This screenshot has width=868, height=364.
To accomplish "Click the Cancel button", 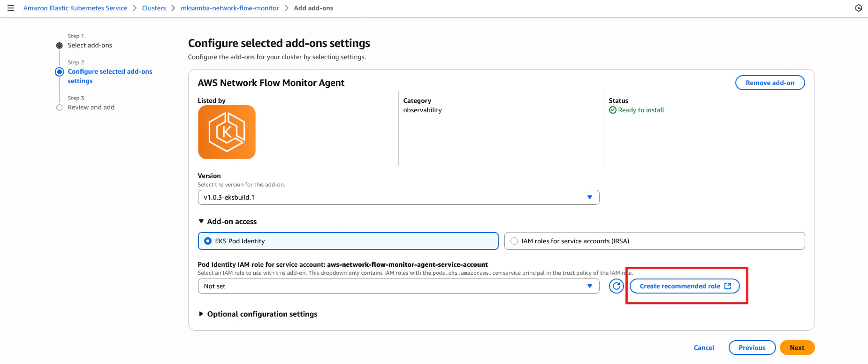I will click(x=704, y=348).
